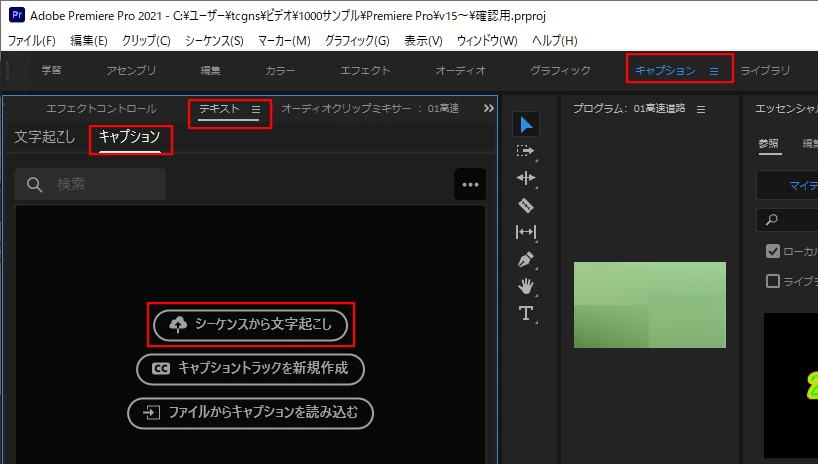Select the Hand tool
This screenshot has height=464, width=818.
click(x=525, y=286)
